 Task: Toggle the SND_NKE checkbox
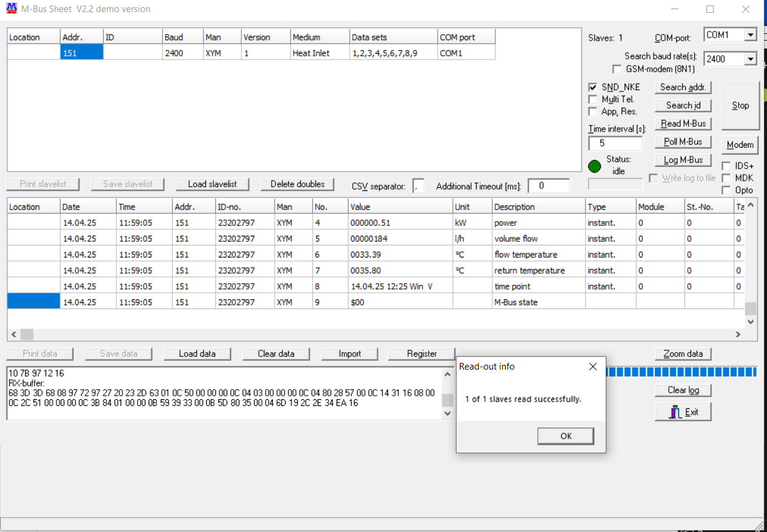tap(593, 87)
